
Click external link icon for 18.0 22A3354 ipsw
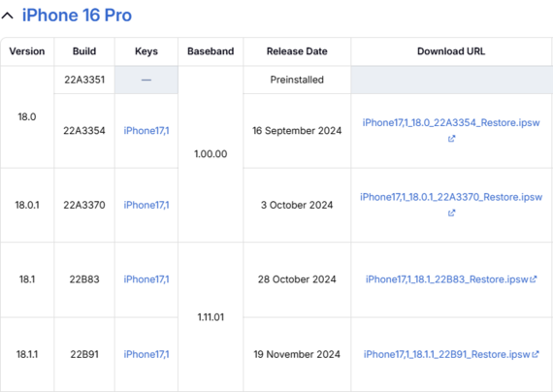[451, 139]
